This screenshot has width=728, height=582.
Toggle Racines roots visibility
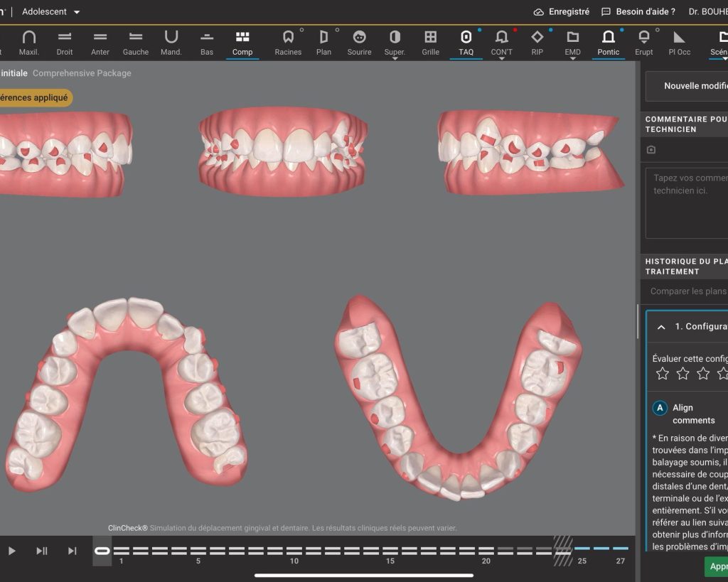[288, 43]
